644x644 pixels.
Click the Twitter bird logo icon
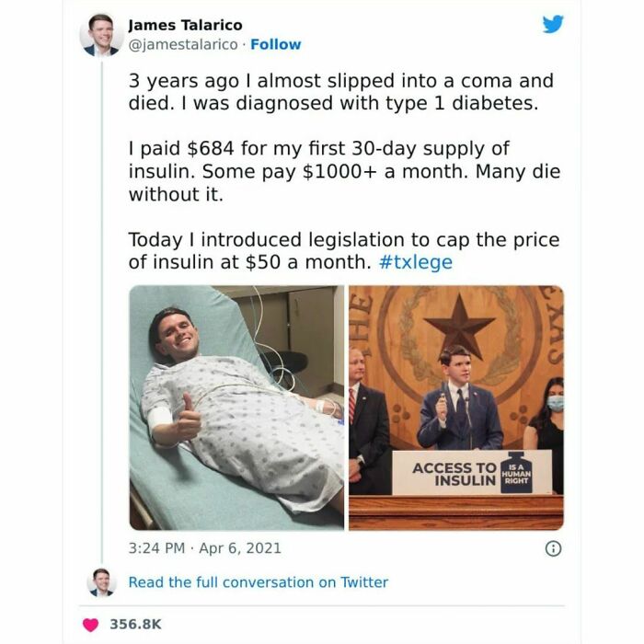(x=553, y=25)
